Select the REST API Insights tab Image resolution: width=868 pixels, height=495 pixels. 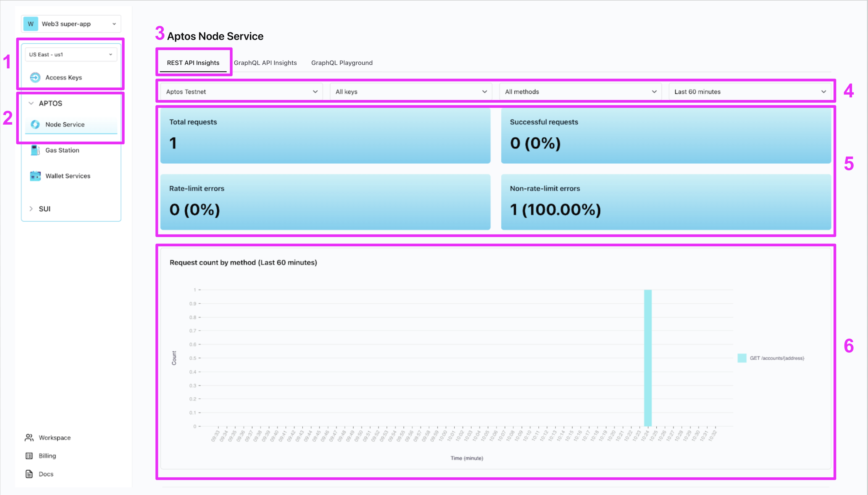(193, 63)
